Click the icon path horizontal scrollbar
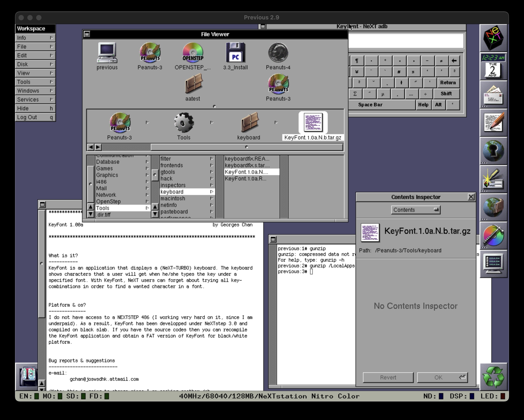Image resolution: width=524 pixels, height=420 pixels. coord(246,147)
